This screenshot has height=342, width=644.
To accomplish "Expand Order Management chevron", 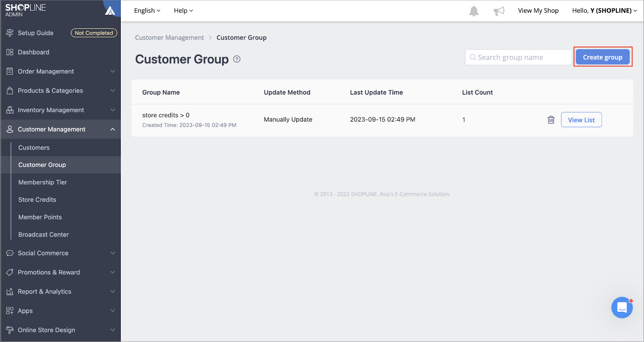I will point(113,71).
